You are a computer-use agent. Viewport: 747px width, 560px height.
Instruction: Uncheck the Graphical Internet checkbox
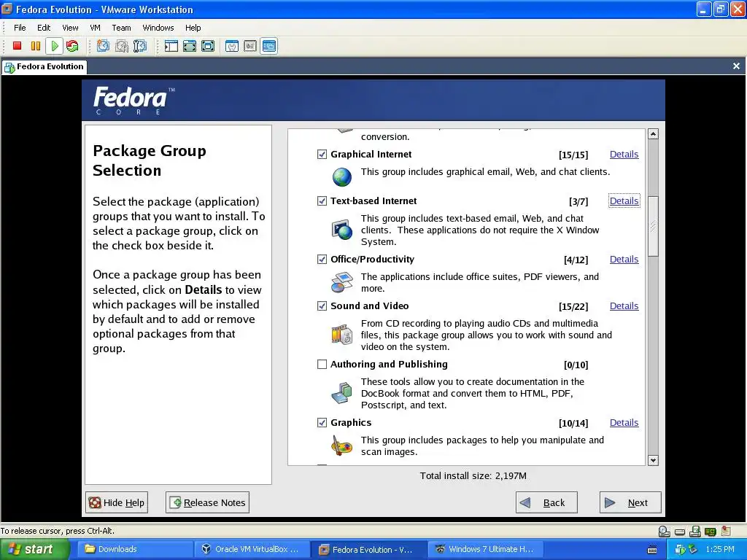[322, 155]
